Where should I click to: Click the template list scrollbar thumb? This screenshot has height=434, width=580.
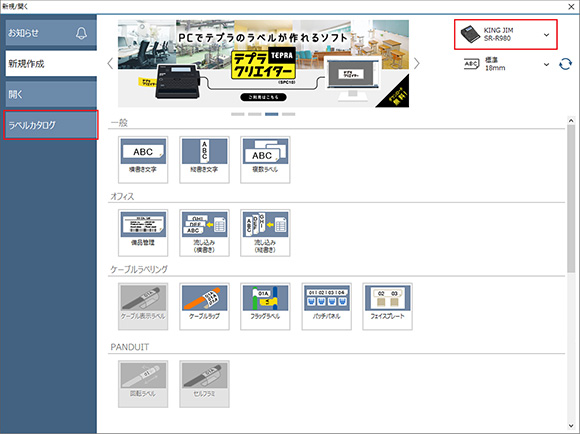tap(571, 199)
